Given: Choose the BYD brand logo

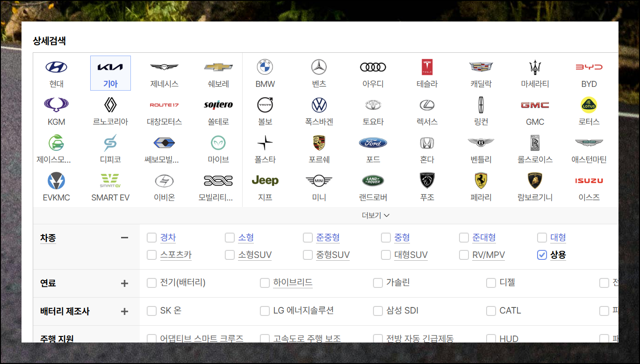Looking at the screenshot, I should point(589,67).
